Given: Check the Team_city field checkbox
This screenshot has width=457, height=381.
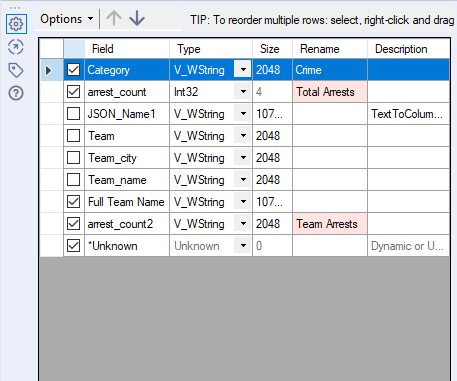Looking at the screenshot, I should [x=73, y=158].
